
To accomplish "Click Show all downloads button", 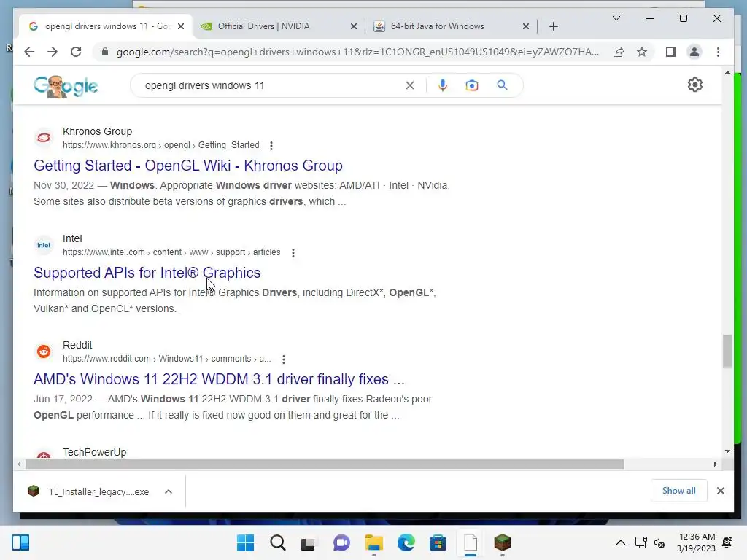I will coord(679,491).
